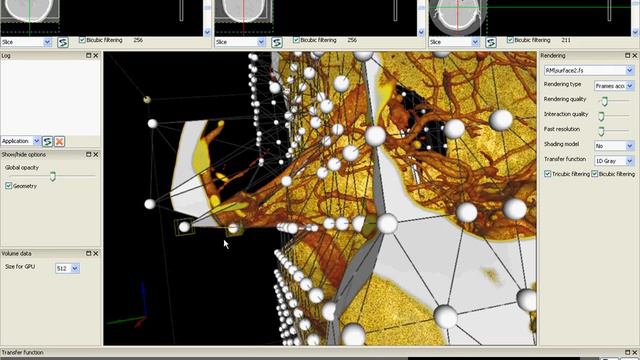Click the Interaction quality slider handle
640x360 pixels.
click(601, 116)
